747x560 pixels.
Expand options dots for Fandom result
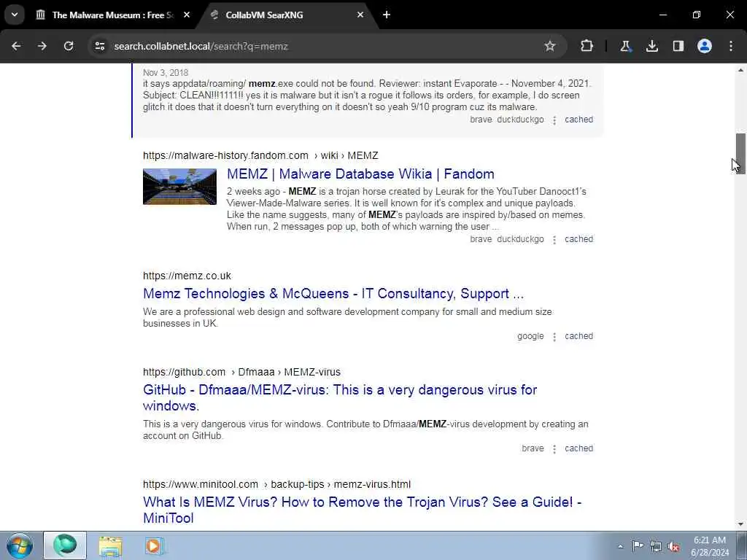point(554,239)
